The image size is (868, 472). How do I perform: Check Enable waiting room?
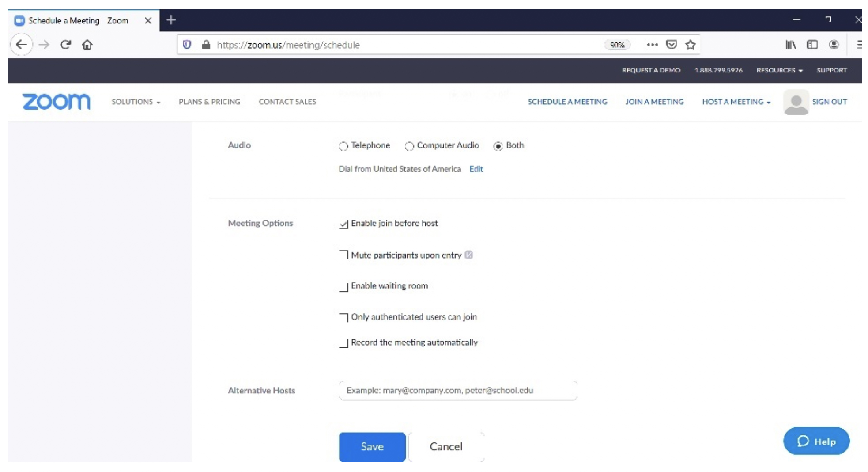click(344, 286)
